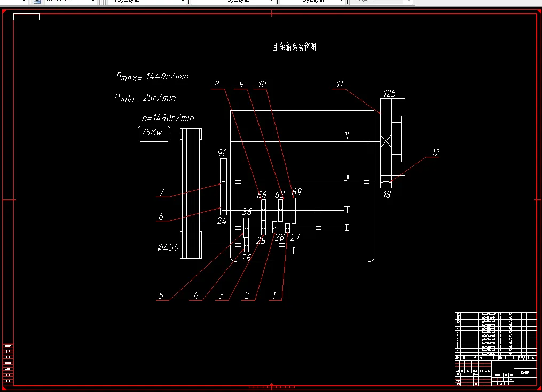Click shaft label Ⅰ
This screenshot has height=392, width=542.
tap(294, 251)
